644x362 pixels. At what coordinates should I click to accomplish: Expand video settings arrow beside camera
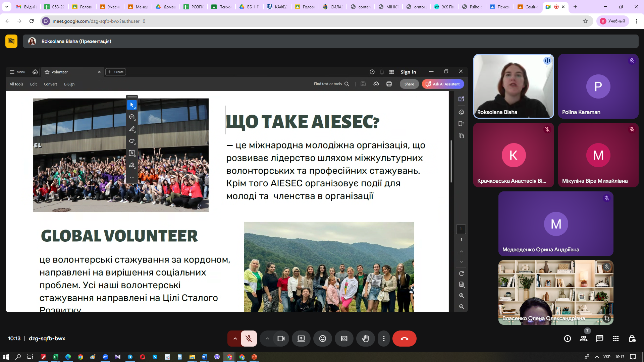click(267, 339)
